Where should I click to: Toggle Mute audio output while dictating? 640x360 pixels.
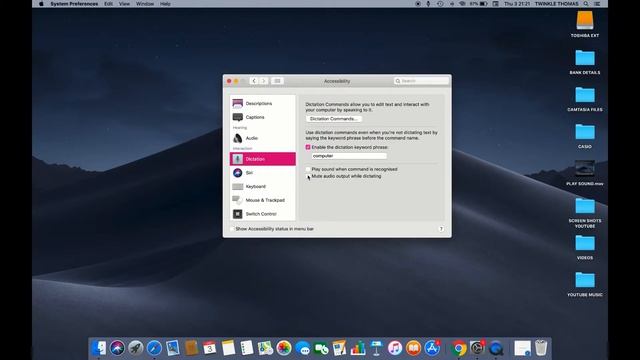[308, 176]
